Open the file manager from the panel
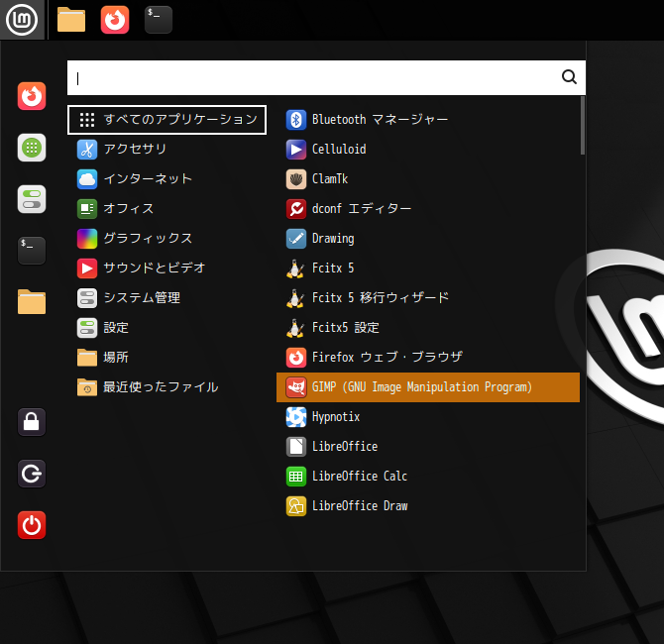The image size is (664, 644). pyautogui.click(x=71, y=20)
